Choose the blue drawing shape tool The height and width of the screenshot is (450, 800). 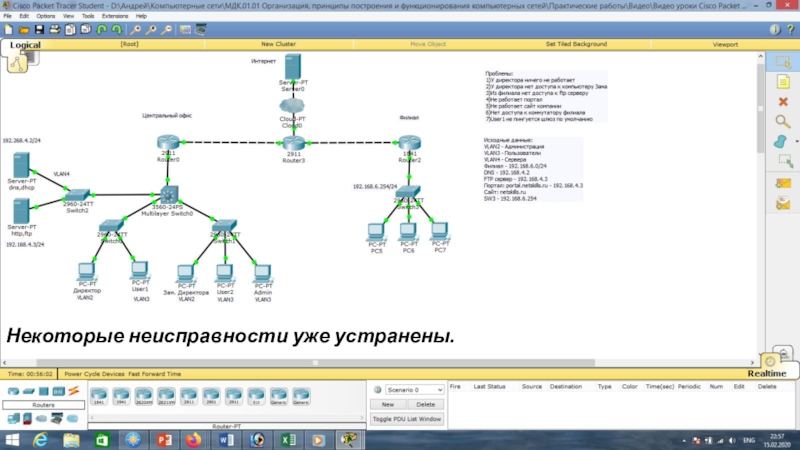(781, 141)
